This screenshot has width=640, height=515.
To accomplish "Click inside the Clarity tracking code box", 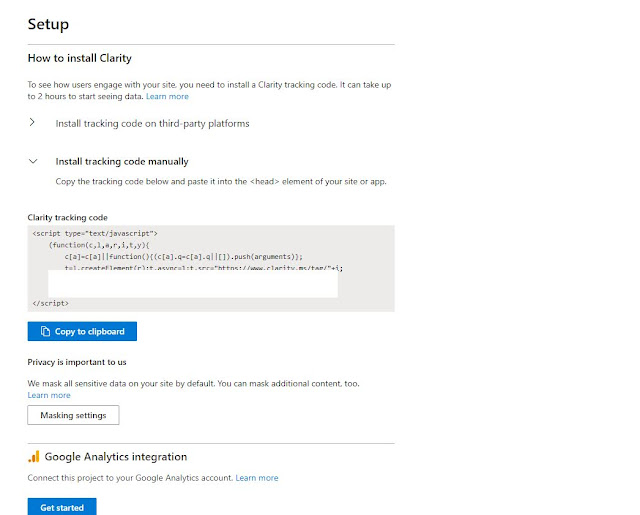I will coord(211,269).
